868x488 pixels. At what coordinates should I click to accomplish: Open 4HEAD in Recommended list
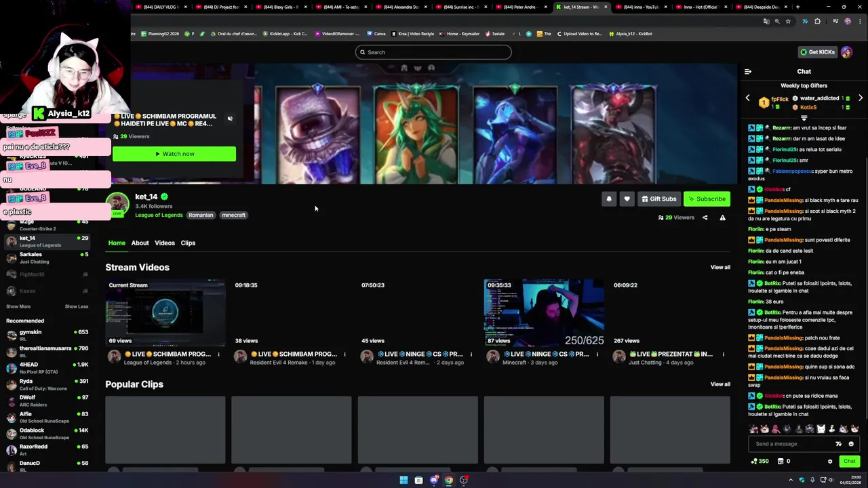click(47, 367)
